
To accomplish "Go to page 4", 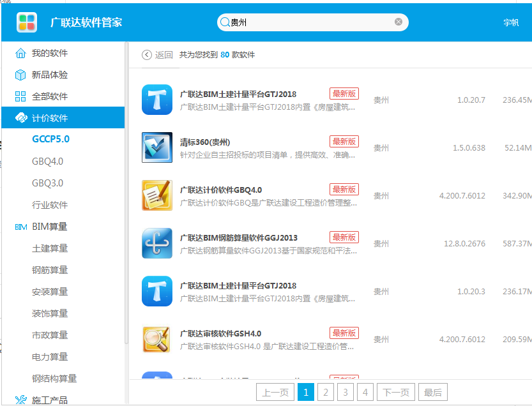I will click(x=365, y=392).
